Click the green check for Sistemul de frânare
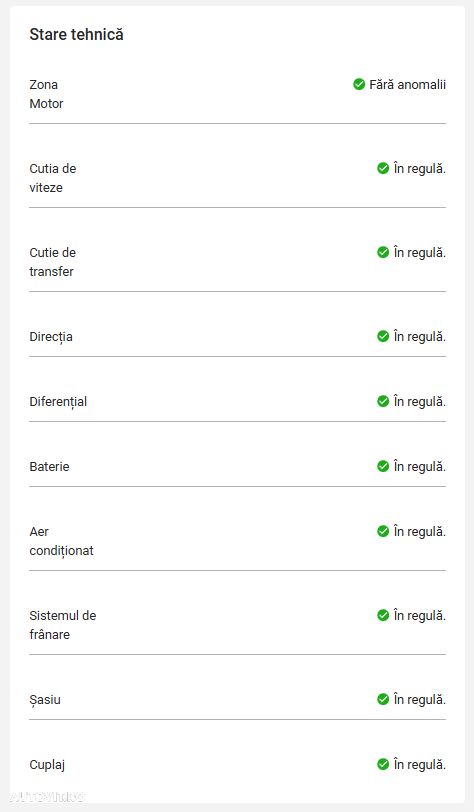 [383, 615]
